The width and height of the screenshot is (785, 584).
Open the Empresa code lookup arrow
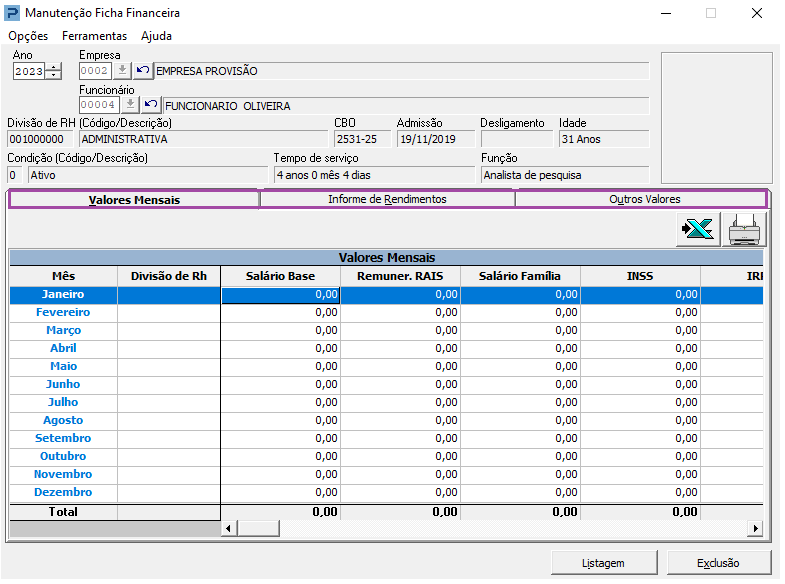tap(122, 71)
